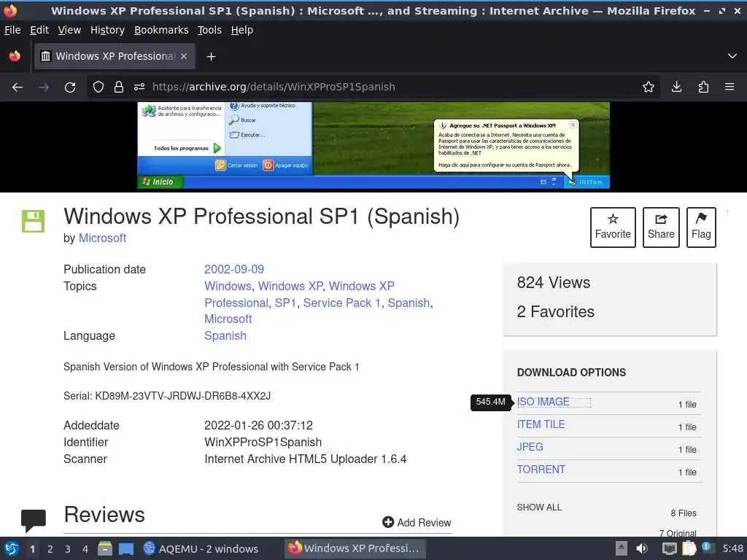This screenshot has width=747, height=560.
Task: Open the Microsoft author link
Action: (x=102, y=238)
